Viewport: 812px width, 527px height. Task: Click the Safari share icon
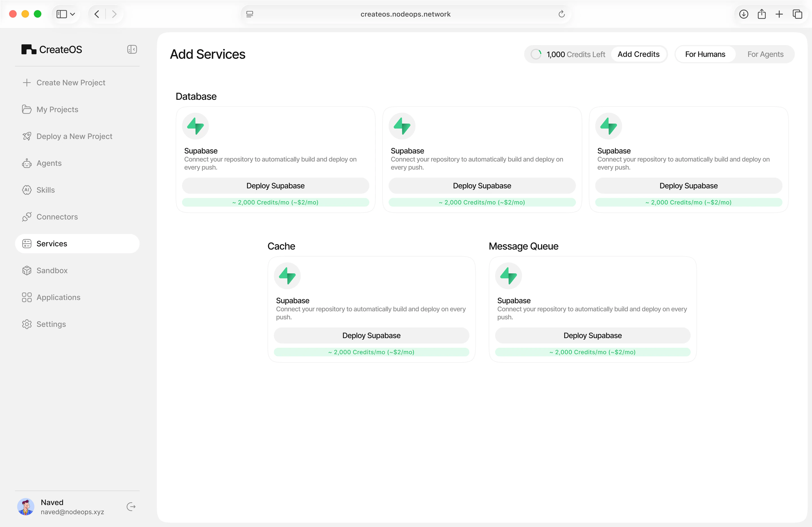coord(762,14)
